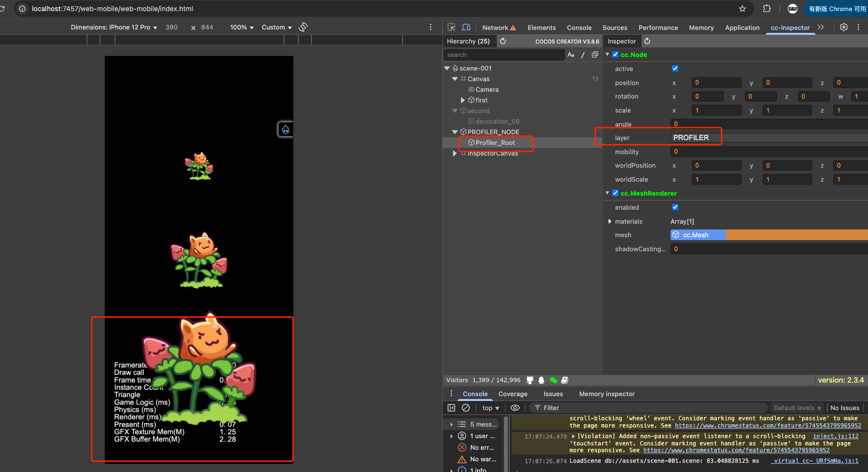Select the Camera node in hierarchy
Image resolution: width=868 pixels, height=472 pixels.
pos(487,89)
